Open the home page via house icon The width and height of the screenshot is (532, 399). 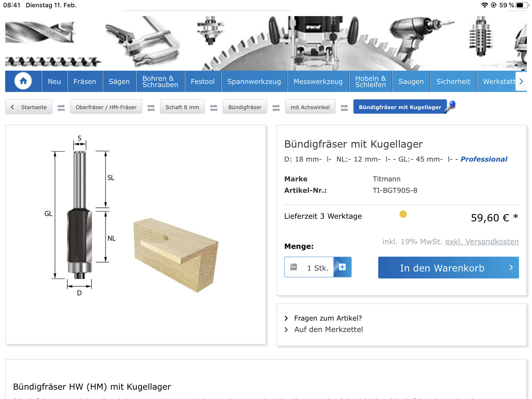[x=23, y=81]
